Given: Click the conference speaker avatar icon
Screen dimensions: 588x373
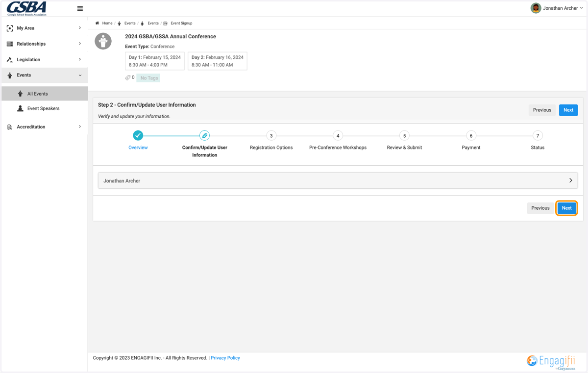Looking at the screenshot, I should pyautogui.click(x=103, y=41).
